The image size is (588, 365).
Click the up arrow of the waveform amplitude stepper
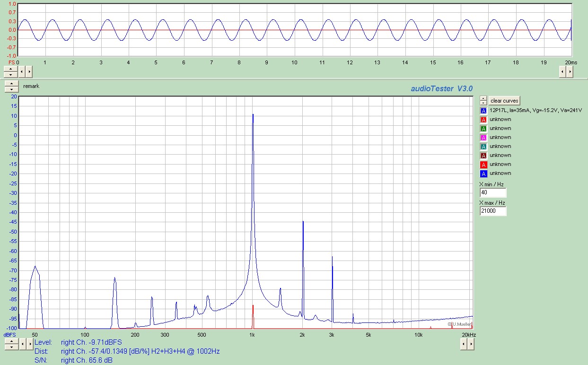click(10, 69)
